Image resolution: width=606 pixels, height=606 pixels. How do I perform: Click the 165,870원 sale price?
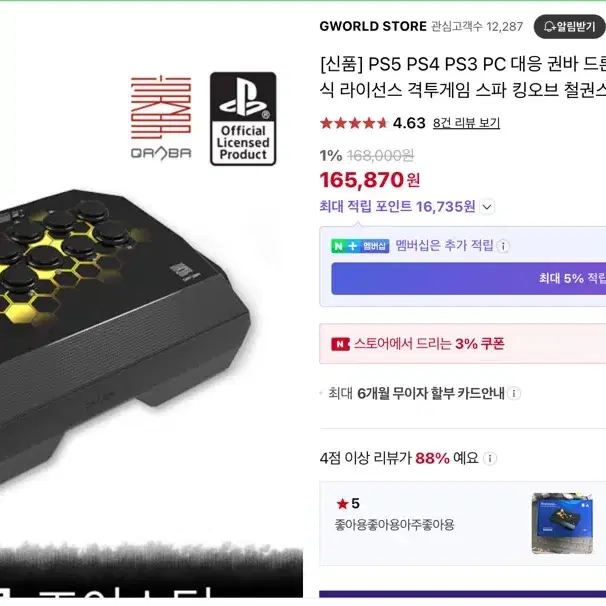370,180
